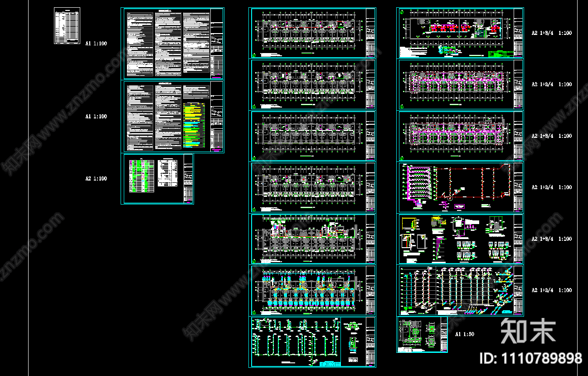Click the A2 1+3/4 1:100 label beside the vertical risers sheet
This screenshot has height=376, width=588.
coord(552,290)
